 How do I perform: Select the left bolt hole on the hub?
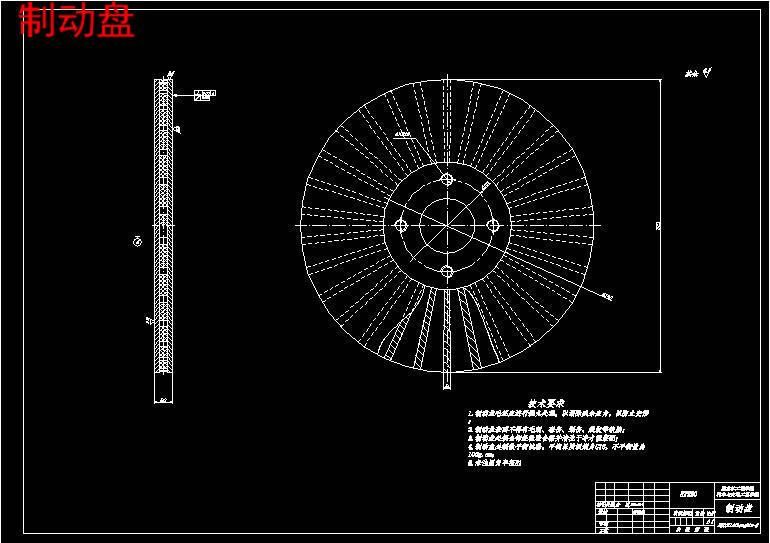401,225
